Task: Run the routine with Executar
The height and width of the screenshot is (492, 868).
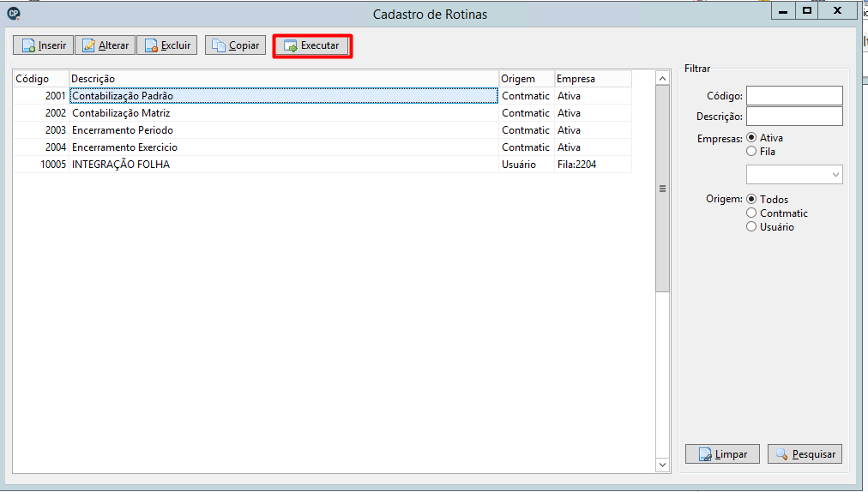Action: (x=312, y=45)
